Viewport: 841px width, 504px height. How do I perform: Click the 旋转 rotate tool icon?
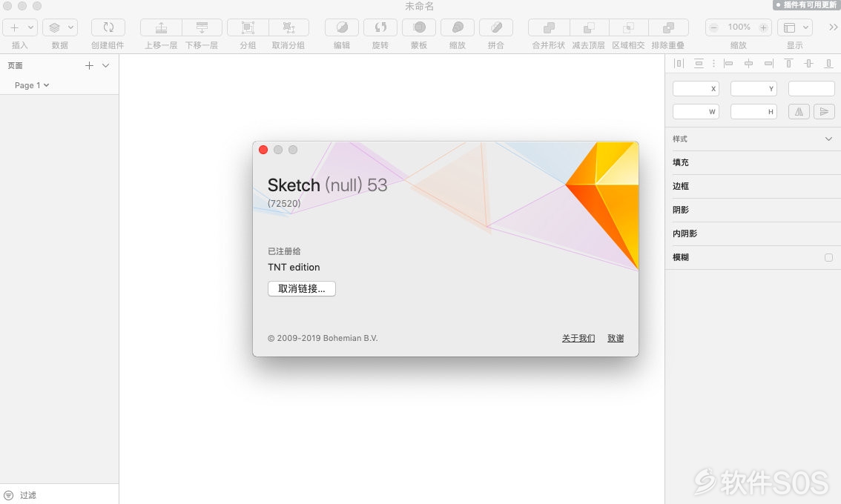[x=380, y=27]
